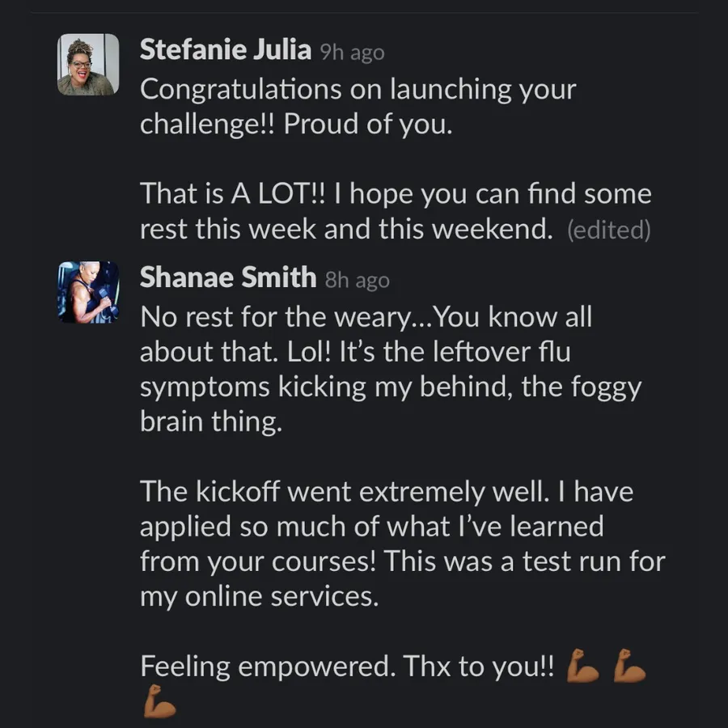
Task: Click the text Proud of you
Action: click(x=368, y=124)
